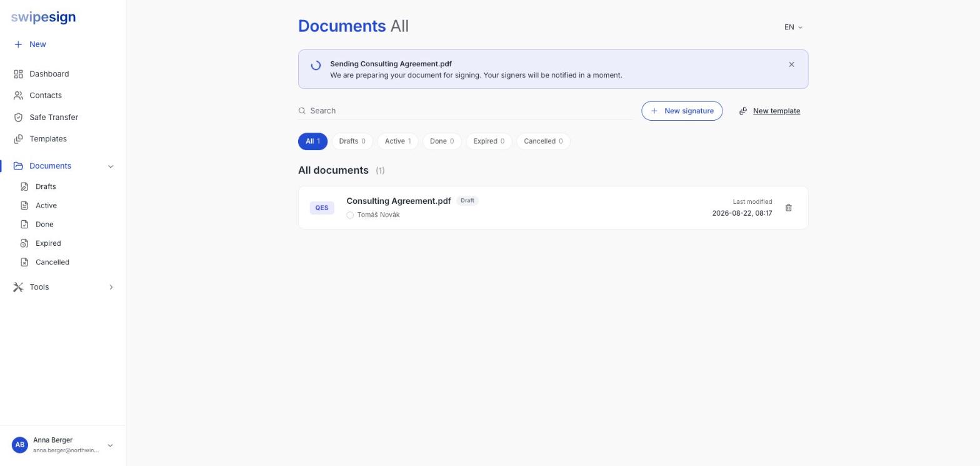Viewport: 980px width, 466px height.
Task: Open Safe Transfer label in sidebar
Action: tap(54, 118)
